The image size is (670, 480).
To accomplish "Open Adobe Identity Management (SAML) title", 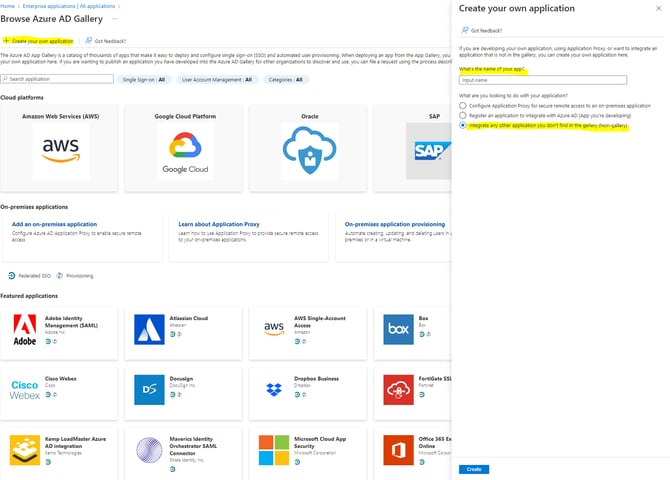I will [x=71, y=322].
